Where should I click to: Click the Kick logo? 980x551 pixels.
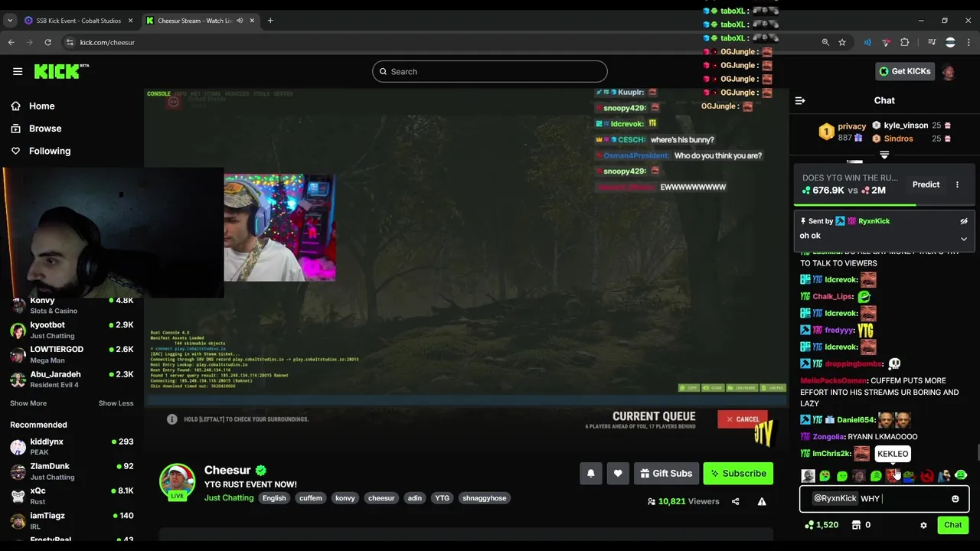[x=61, y=71]
